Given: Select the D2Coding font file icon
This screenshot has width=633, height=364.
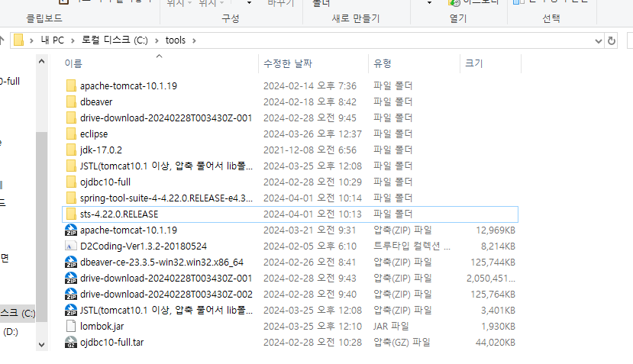Looking at the screenshot, I should [x=71, y=246].
